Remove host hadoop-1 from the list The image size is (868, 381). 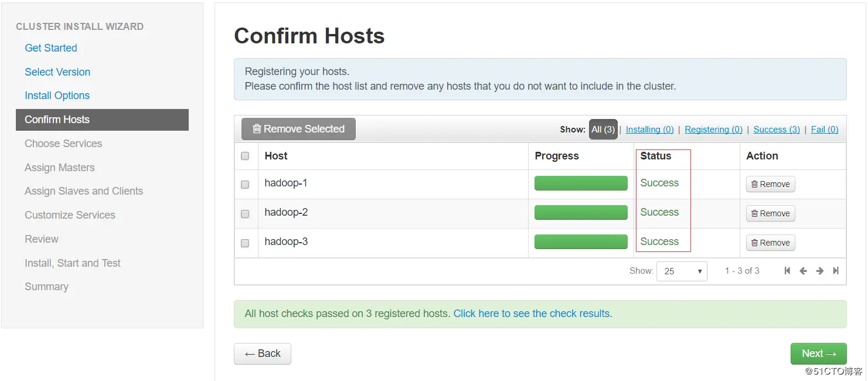(x=770, y=184)
